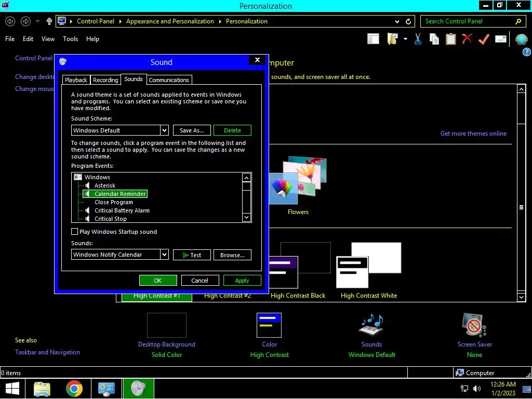Open Classic Shell settings shell icon
The image size is (532, 399).
tap(521, 39)
